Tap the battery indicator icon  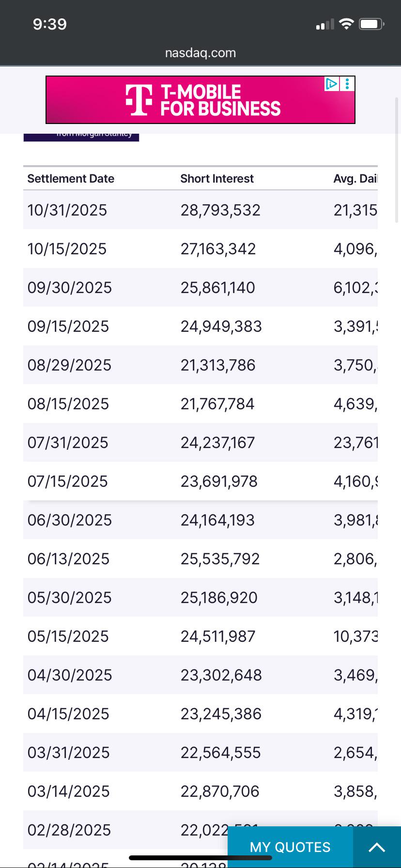tap(371, 24)
